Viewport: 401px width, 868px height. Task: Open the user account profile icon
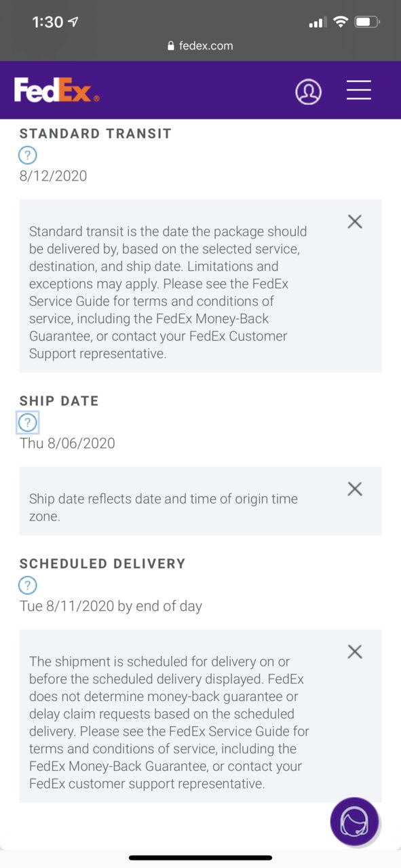point(308,91)
